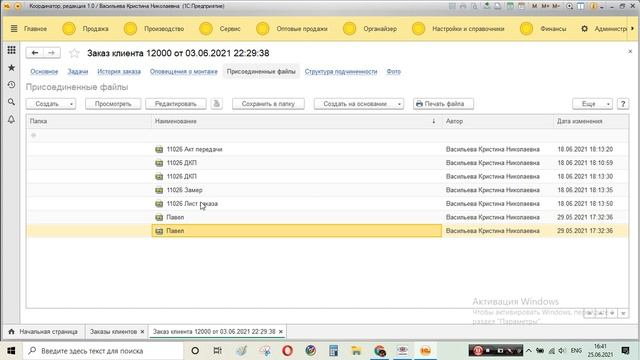
Task: Click the scanner icon next to Редактировать
Action: [216, 104]
